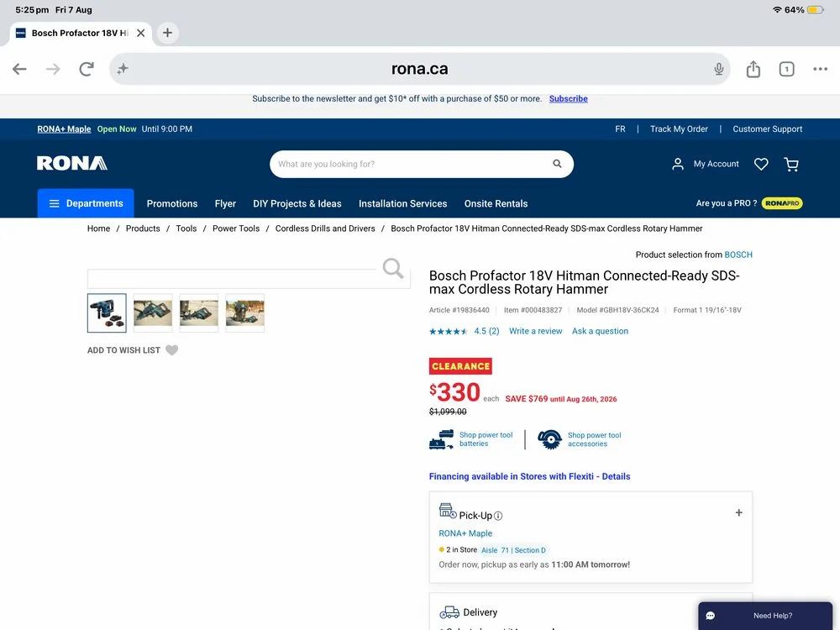840x630 pixels.
Task: Click the BOSCH brand link
Action: coord(738,255)
